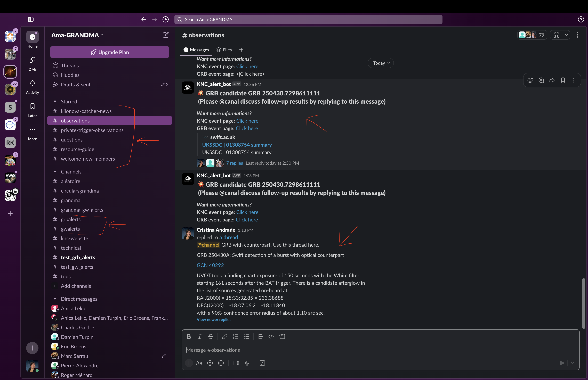
Task: Open direct message with Damien Turpin
Action: coord(110,337)
